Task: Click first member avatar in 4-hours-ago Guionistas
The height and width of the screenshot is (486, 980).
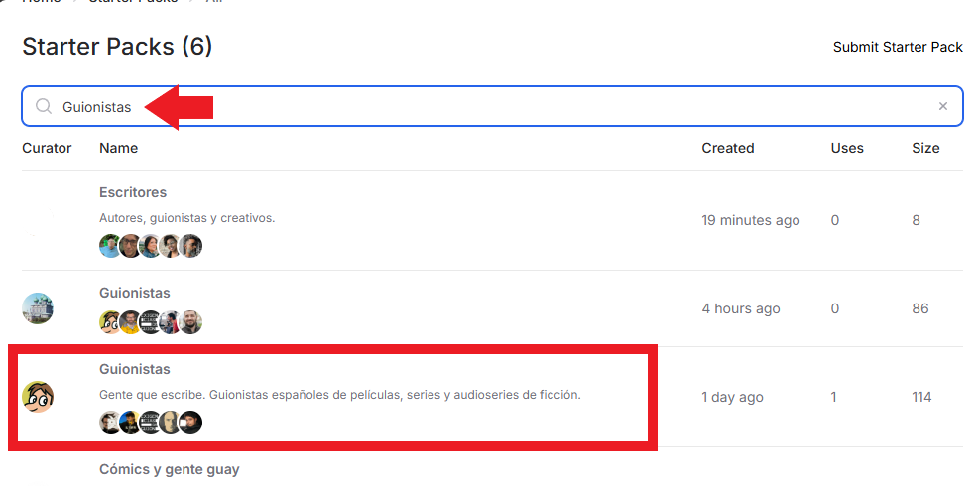Action: pyautogui.click(x=110, y=322)
